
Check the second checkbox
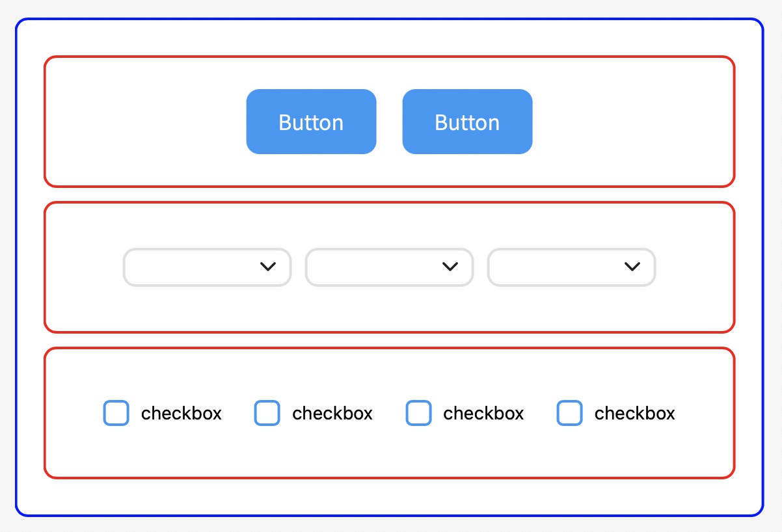pyautogui.click(x=267, y=413)
